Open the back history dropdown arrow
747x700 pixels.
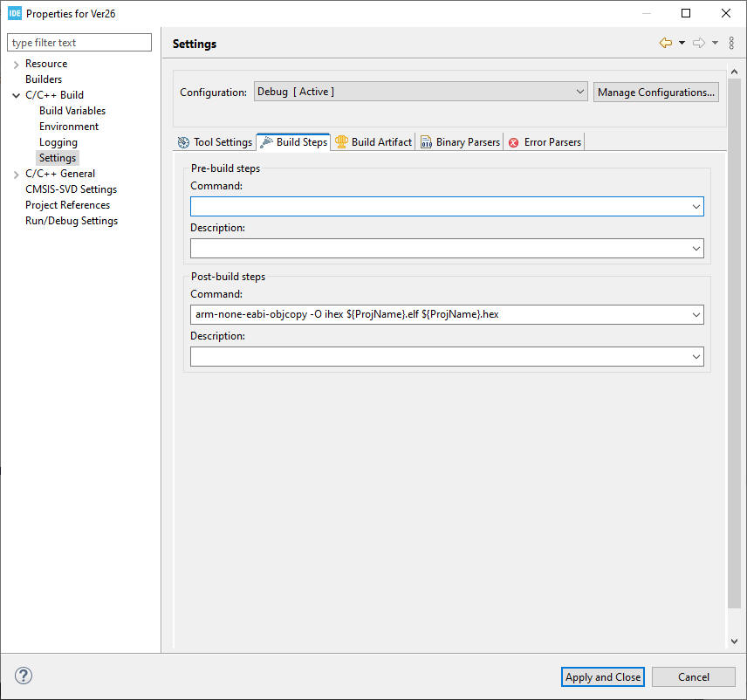coord(682,43)
